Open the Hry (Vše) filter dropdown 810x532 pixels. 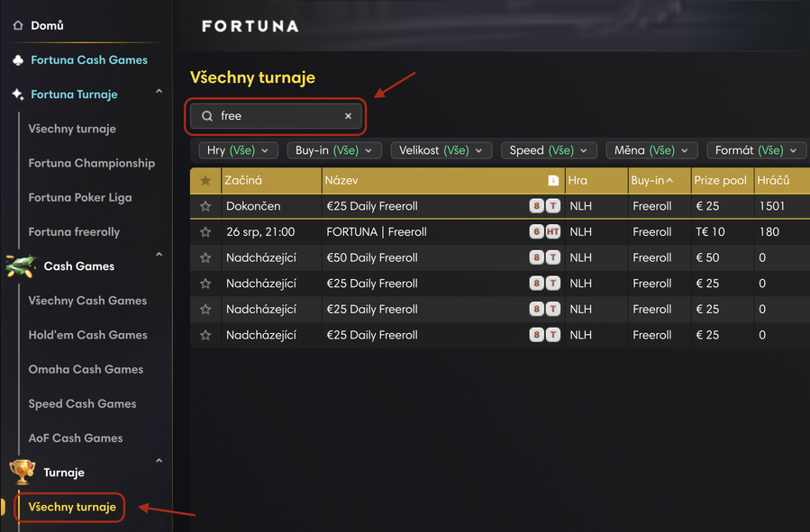tap(238, 150)
